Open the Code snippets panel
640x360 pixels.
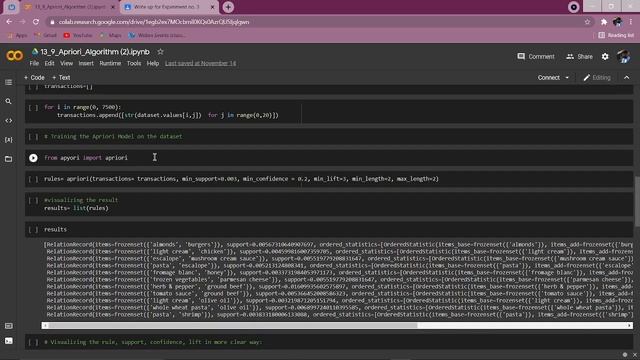pos(8,121)
